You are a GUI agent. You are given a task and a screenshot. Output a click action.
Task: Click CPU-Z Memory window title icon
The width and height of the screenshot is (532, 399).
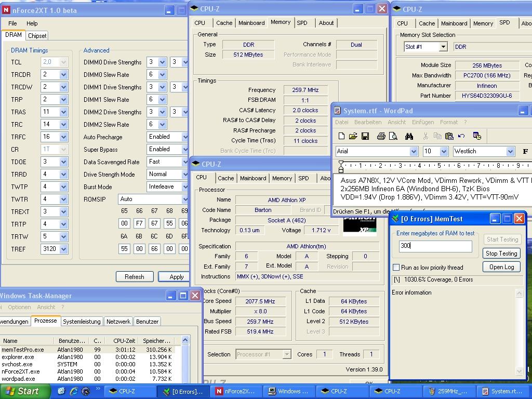194,8
